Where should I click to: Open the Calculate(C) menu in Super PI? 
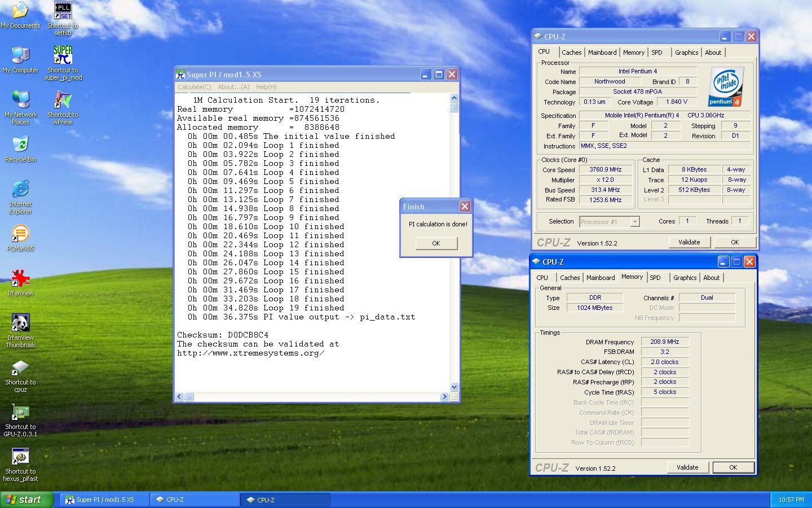click(195, 87)
